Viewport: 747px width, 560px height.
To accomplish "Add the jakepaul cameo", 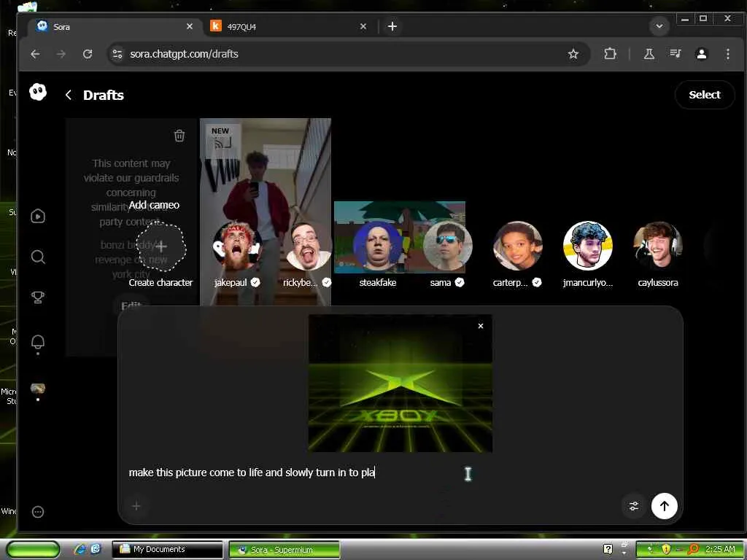I will coord(237,246).
